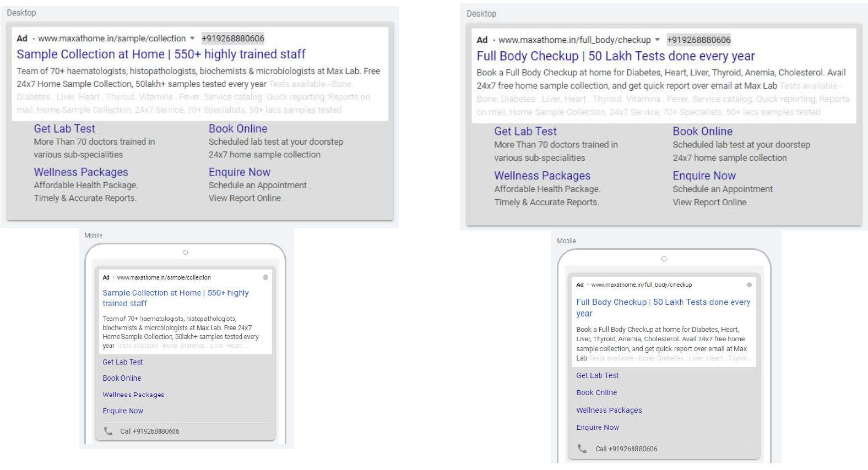Select 'Wellness Packages' sitelink in Sample Collection desktop ad
868x470 pixels.
pos(81,172)
